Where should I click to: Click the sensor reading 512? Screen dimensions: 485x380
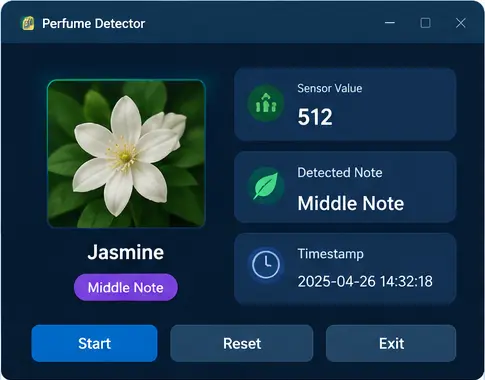tap(315, 117)
